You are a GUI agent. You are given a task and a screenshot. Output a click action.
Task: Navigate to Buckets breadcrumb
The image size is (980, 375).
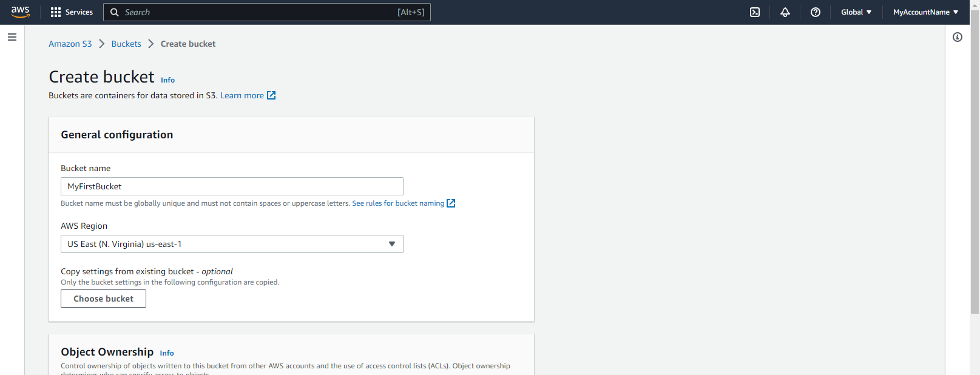tap(126, 44)
